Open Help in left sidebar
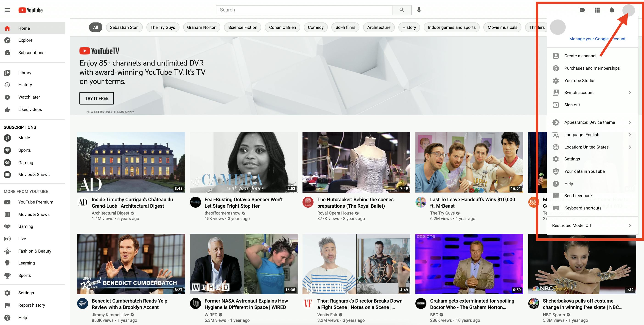 33,317
